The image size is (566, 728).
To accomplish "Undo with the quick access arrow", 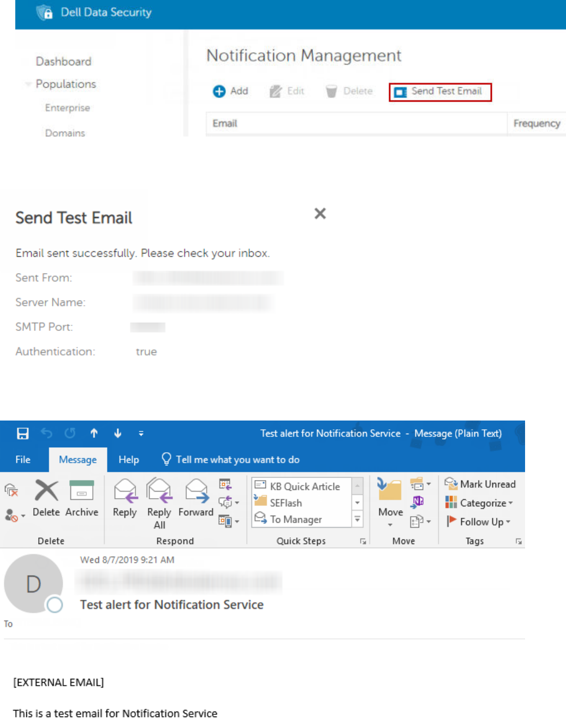I will (47, 434).
